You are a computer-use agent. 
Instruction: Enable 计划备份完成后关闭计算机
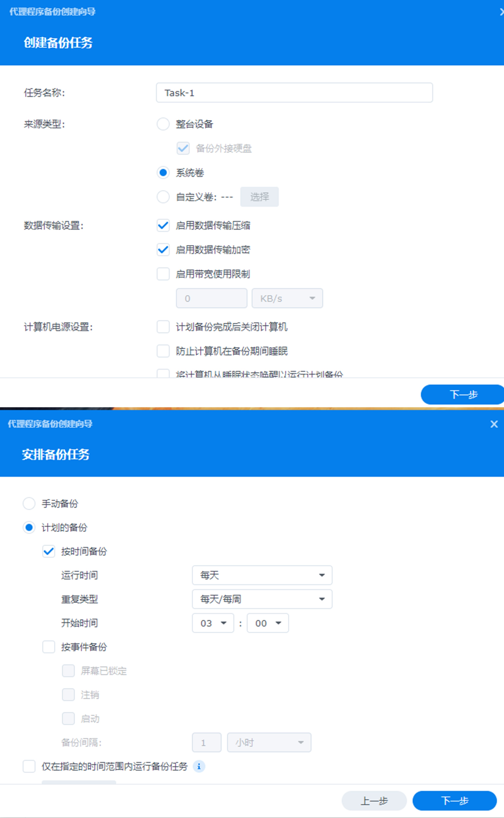(x=163, y=327)
